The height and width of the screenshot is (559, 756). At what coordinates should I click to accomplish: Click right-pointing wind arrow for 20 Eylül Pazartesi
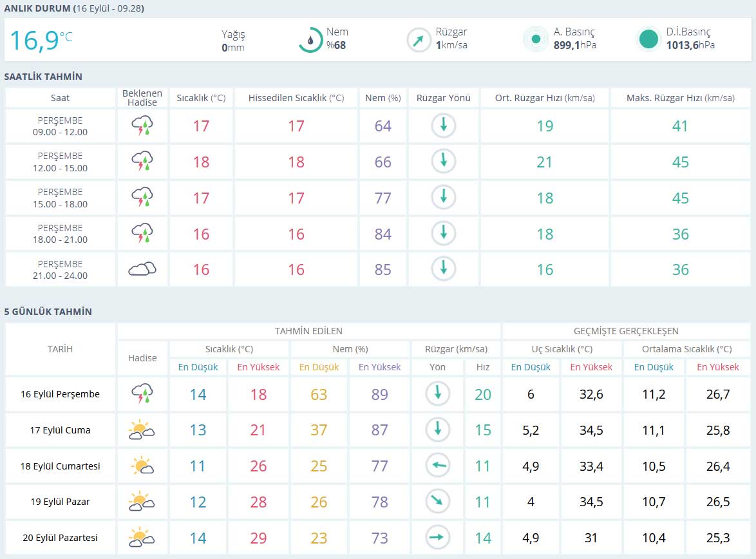tap(438, 537)
